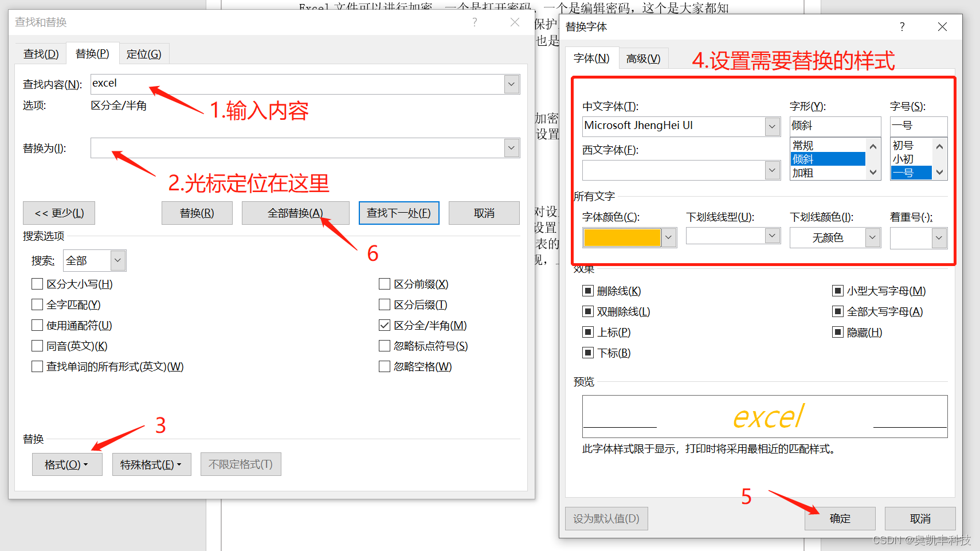980x551 pixels.
Task: Enable 区分前缀(X) checkbox
Action: point(385,284)
